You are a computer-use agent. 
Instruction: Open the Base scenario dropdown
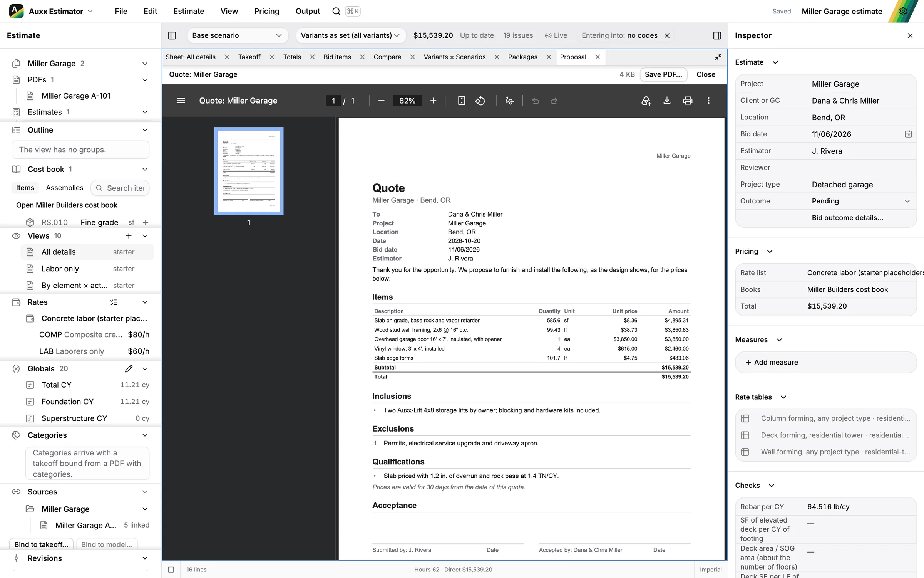[237, 35]
